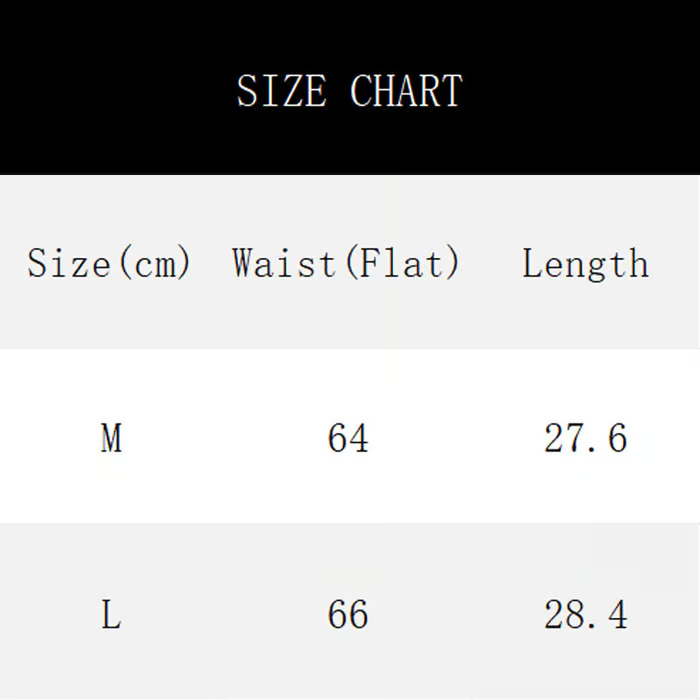Click the 27 in length value 27.6

[x=565, y=438]
